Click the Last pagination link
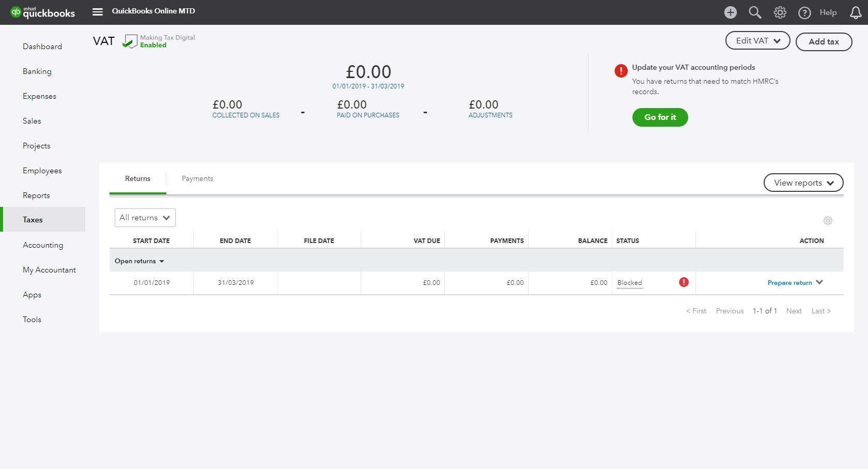This screenshot has width=868, height=469. [822, 311]
